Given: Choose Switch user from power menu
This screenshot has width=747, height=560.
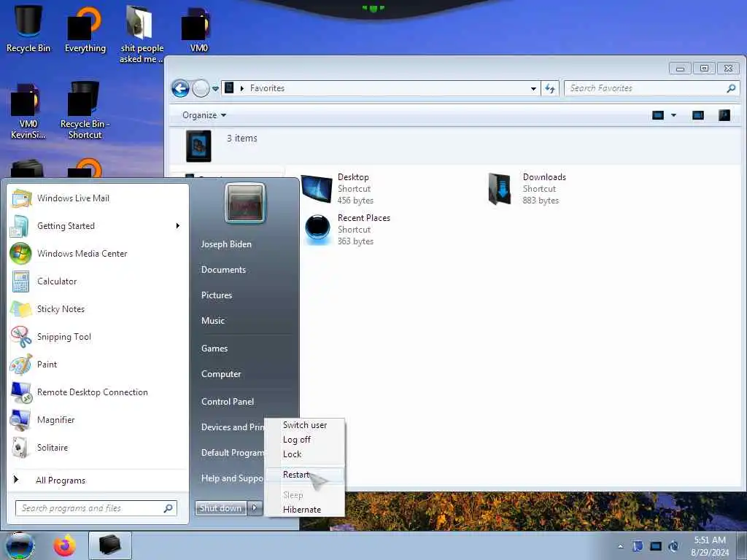Looking at the screenshot, I should tap(305, 425).
